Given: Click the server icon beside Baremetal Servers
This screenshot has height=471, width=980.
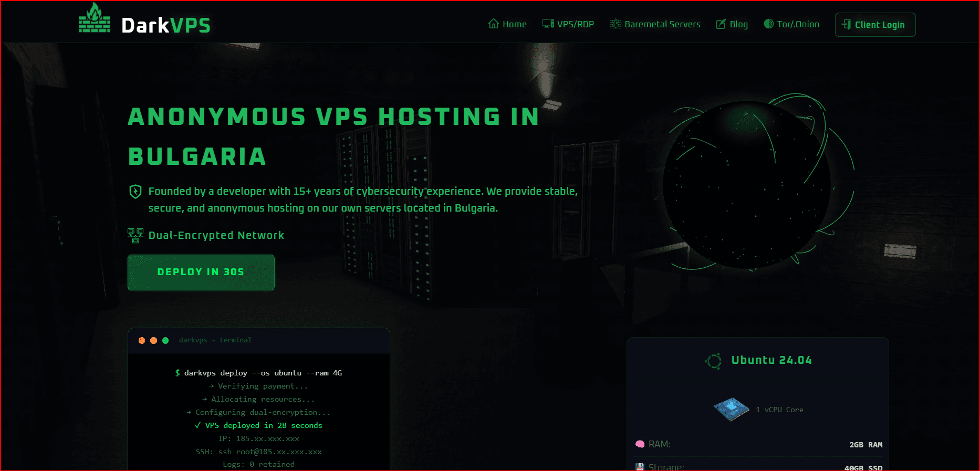Looking at the screenshot, I should tap(616, 24).
